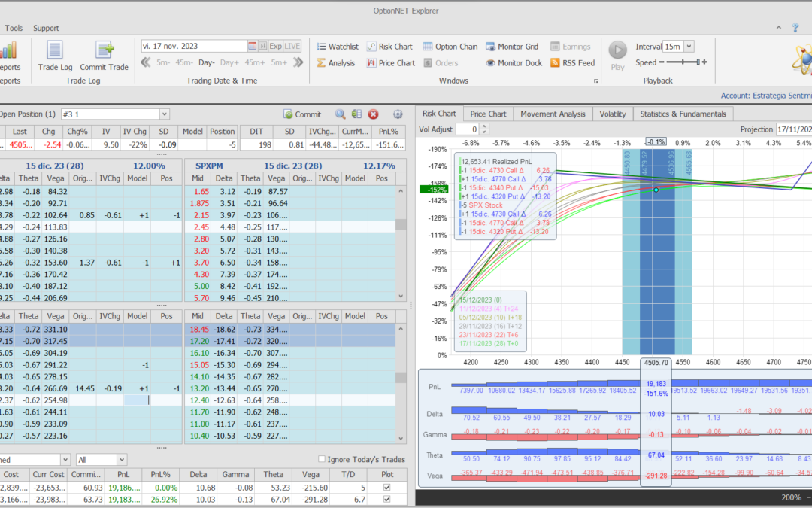The image size is (812, 508).
Task: Click the red delete position icon
Action: click(374, 114)
